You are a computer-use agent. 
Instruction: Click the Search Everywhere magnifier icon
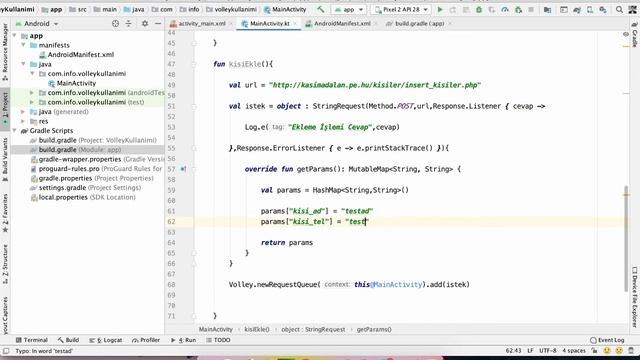click(x=619, y=9)
